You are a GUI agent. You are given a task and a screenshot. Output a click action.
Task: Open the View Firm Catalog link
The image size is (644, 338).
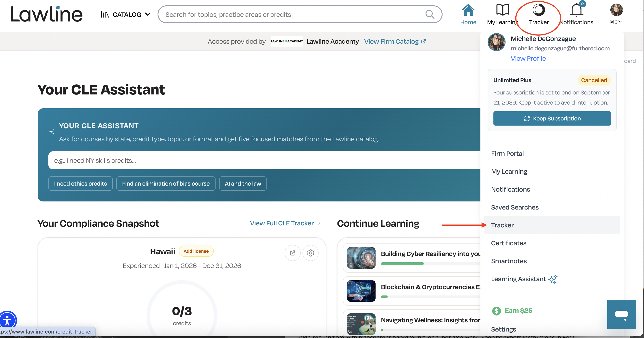(395, 41)
